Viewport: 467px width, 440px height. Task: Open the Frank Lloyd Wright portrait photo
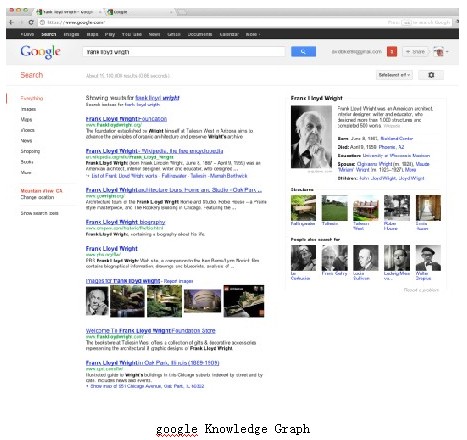(x=311, y=137)
